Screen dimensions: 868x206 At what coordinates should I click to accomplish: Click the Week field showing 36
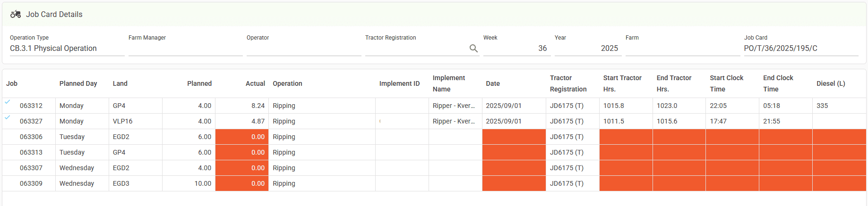coord(516,49)
